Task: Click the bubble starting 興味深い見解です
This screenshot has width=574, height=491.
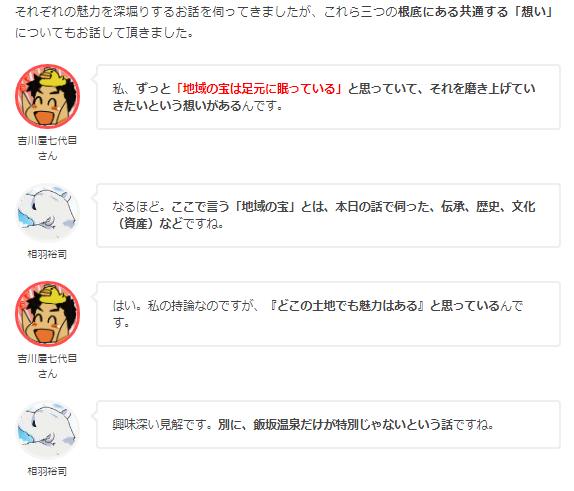Action: 328,424
